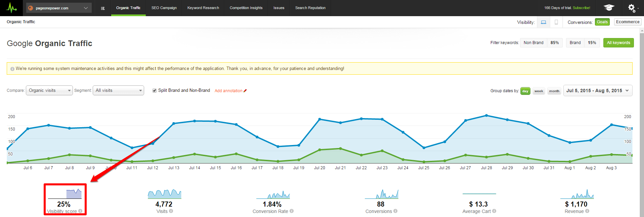The width and height of the screenshot is (644, 217).
Task: Open the list menu icon in navbar
Action: click(103, 8)
